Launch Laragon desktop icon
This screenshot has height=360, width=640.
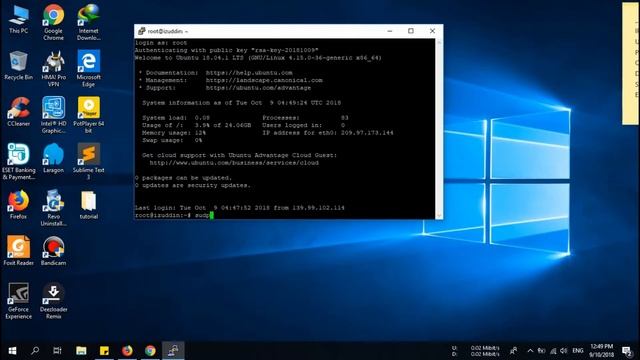(x=53, y=158)
